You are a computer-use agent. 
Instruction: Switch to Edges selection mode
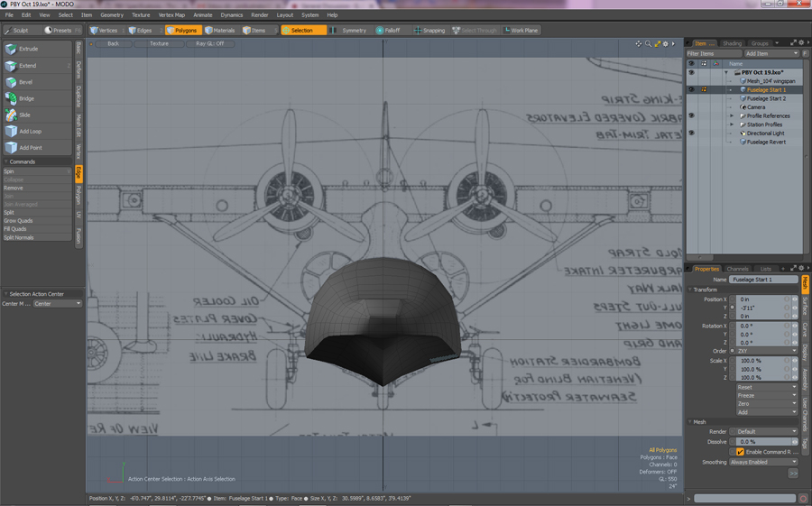[x=143, y=30]
